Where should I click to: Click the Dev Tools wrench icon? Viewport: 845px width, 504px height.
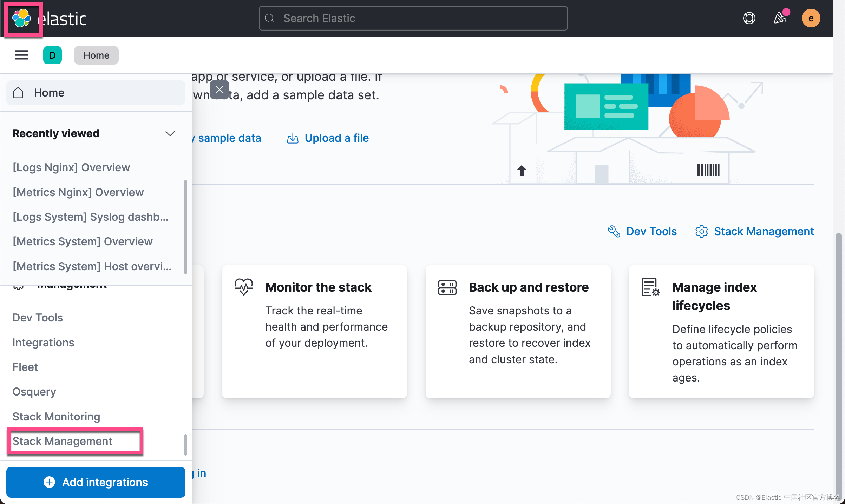point(614,231)
